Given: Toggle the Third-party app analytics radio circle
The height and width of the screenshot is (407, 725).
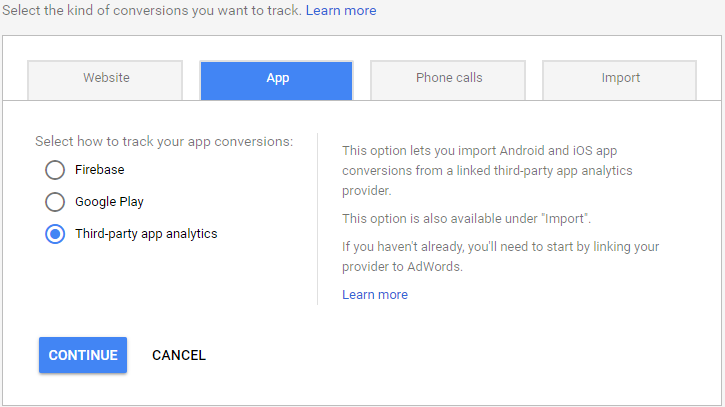Looking at the screenshot, I should click(x=55, y=234).
